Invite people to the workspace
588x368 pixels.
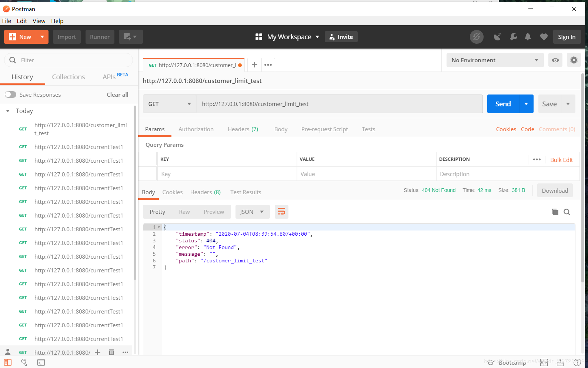coord(341,37)
